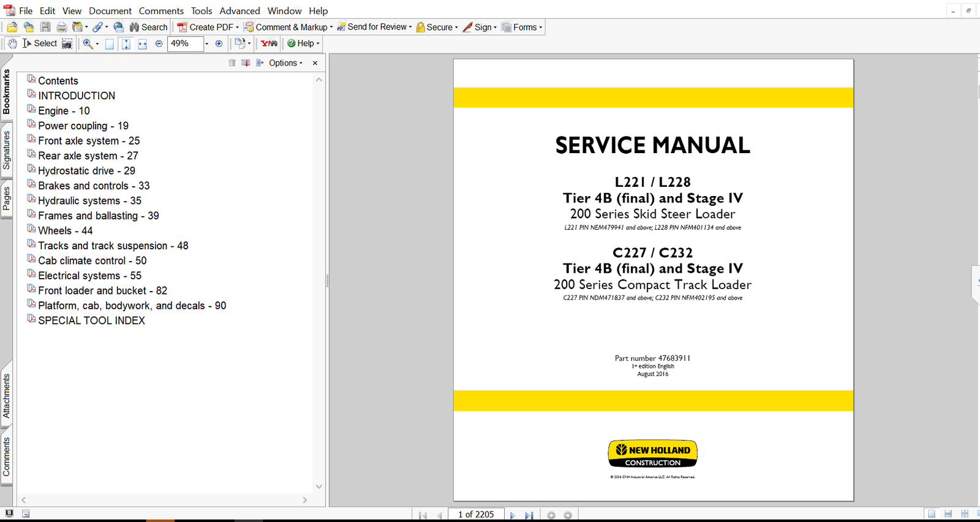Print the document using printer icon
980x522 pixels.
tap(62, 27)
